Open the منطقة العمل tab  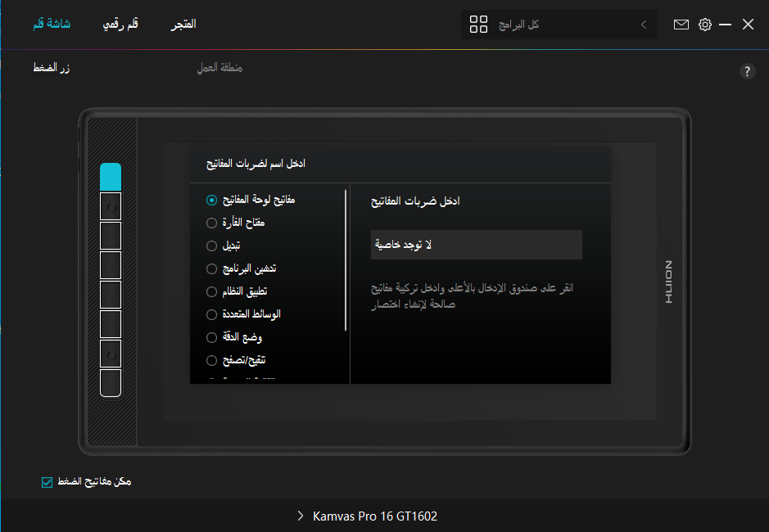pos(219,68)
